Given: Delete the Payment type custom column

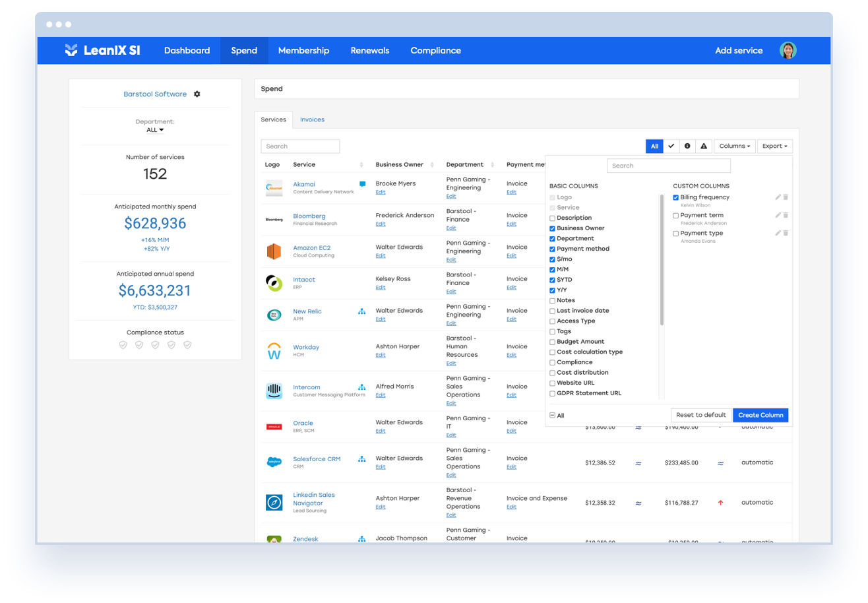Looking at the screenshot, I should 786,233.
